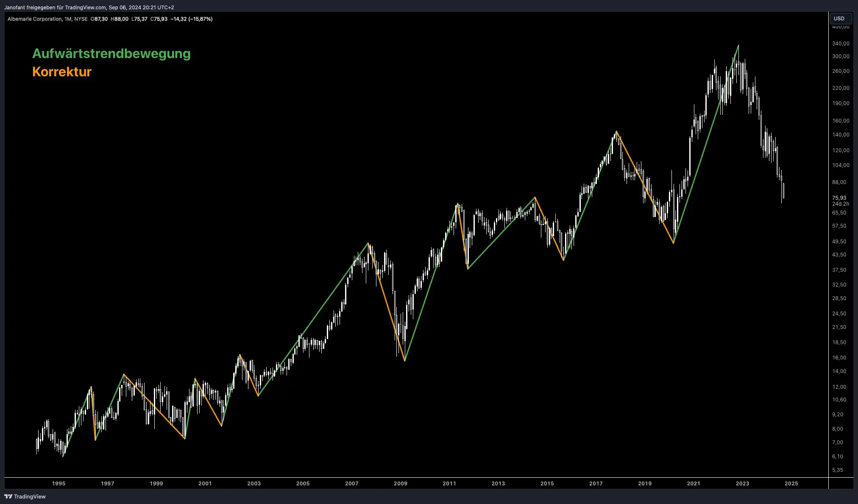Viewport: 858px width, 504px height.
Task: Click the 1999 time axis label
Action: tap(156, 484)
